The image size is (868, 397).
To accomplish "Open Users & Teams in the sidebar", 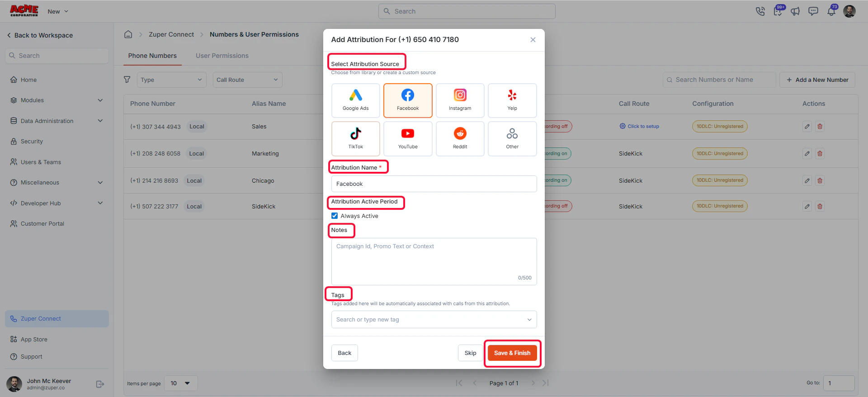I will pos(57,162).
